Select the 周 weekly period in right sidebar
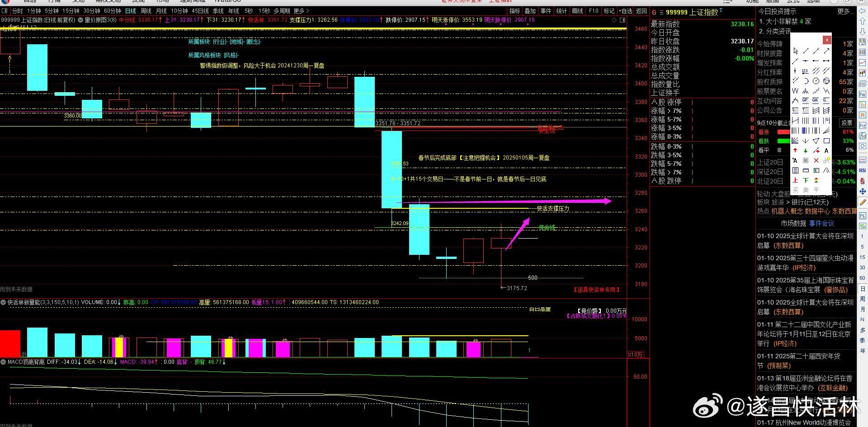The width and height of the screenshot is (868, 427). 863,299
